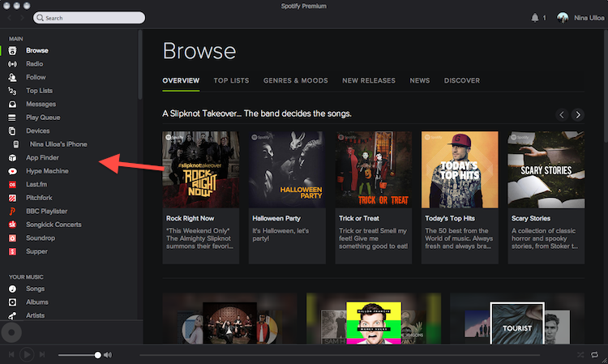Launch the Soundrop app icon
608x364 pixels.
pyautogui.click(x=12, y=238)
